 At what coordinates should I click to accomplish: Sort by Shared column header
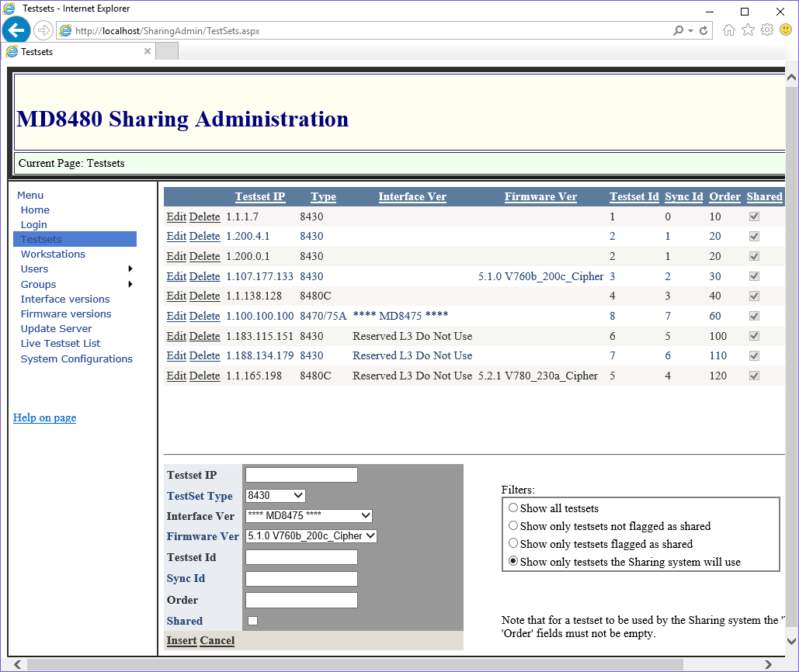click(764, 196)
